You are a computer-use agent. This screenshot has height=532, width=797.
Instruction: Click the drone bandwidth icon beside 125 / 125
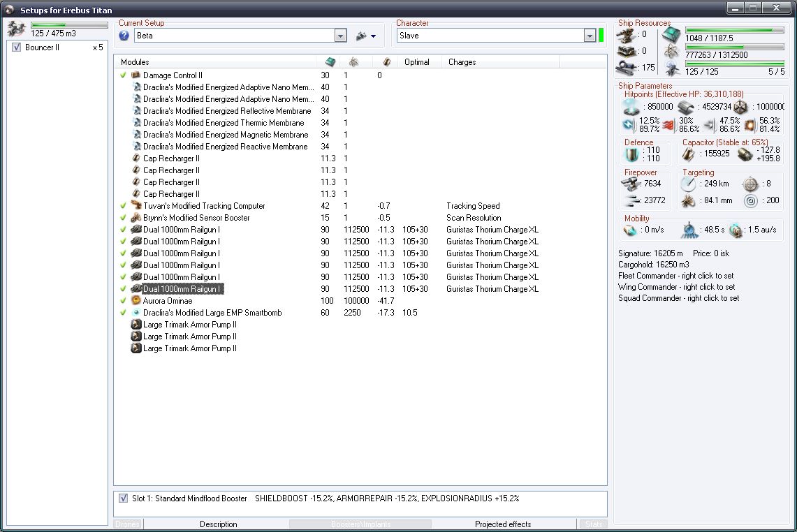671,68
